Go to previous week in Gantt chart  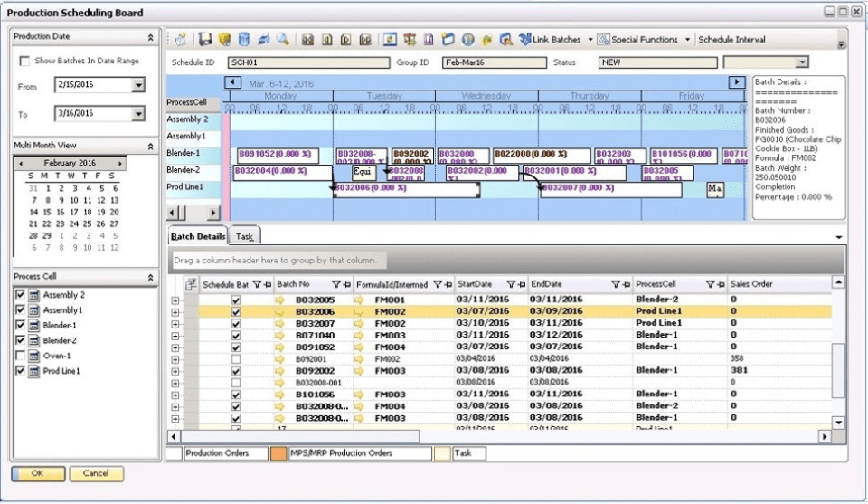[x=232, y=82]
